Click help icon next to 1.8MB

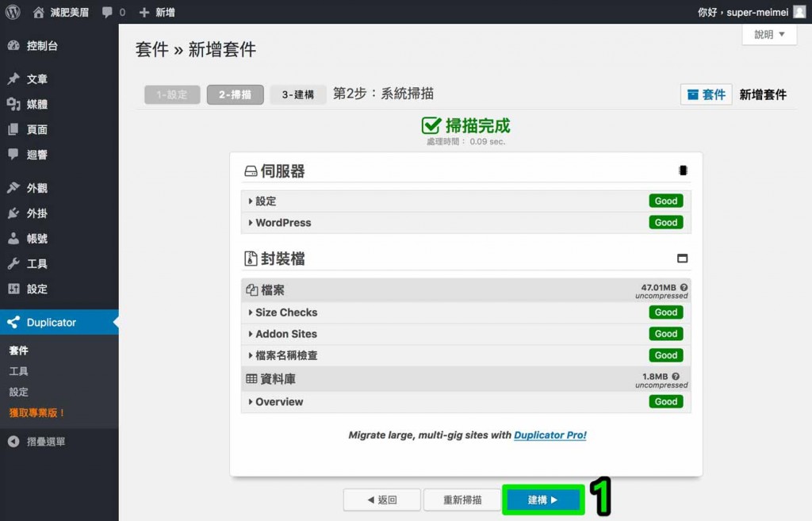tap(676, 377)
